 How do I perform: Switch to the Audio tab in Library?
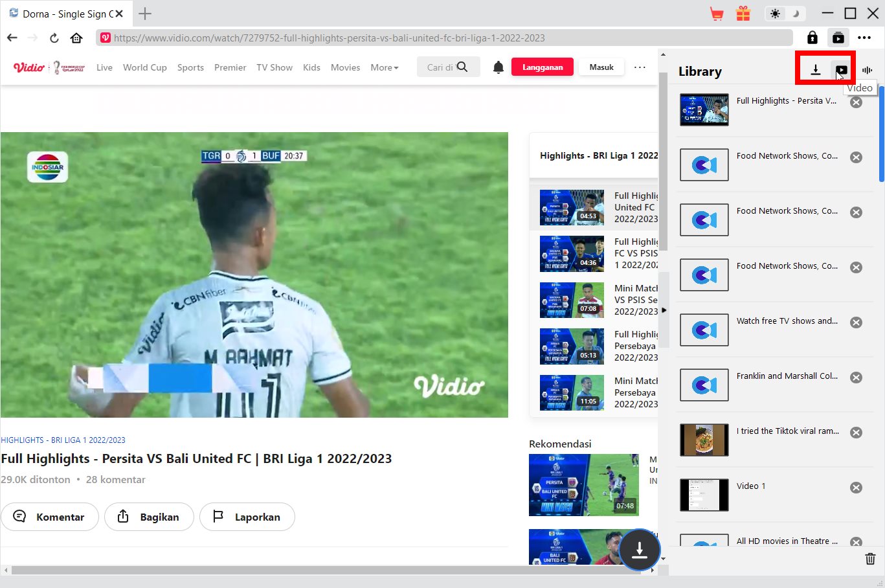pyautogui.click(x=867, y=70)
